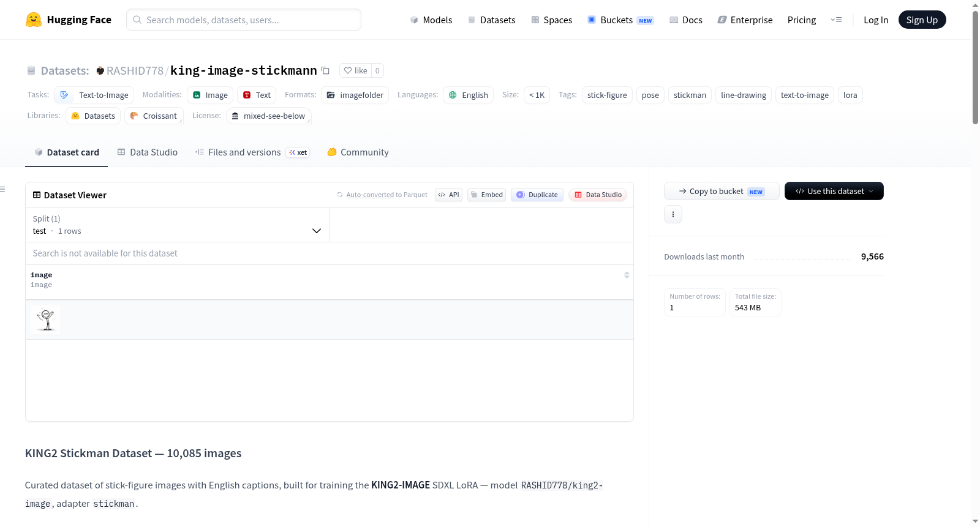Click the column sort arrows for image
This screenshot has width=980, height=527.
coord(627,275)
